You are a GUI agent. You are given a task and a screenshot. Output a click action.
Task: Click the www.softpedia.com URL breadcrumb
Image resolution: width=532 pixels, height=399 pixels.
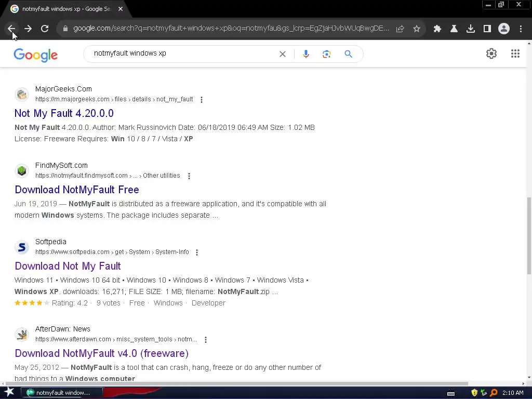[x=112, y=252]
